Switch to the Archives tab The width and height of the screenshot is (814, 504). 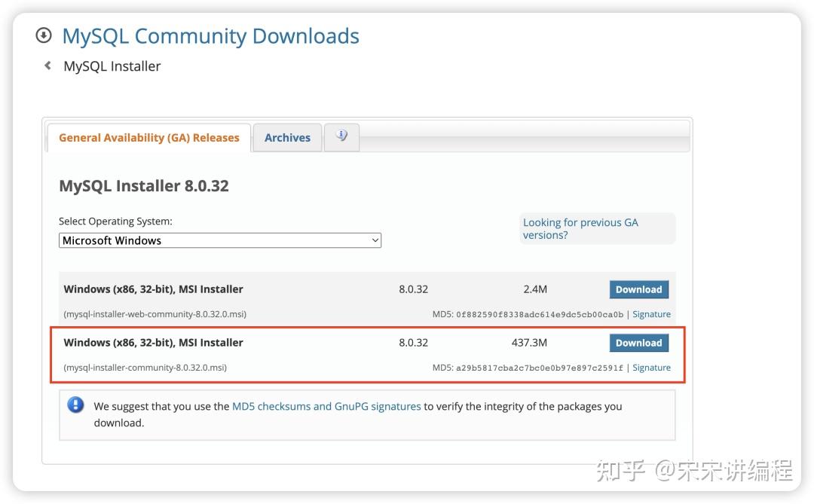(x=287, y=137)
